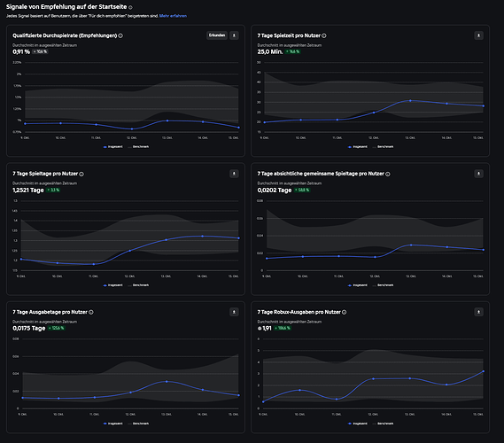Toggle Insgesamt legend in gemeinsame Spieltage chart
The image size is (504, 443).
(358, 285)
